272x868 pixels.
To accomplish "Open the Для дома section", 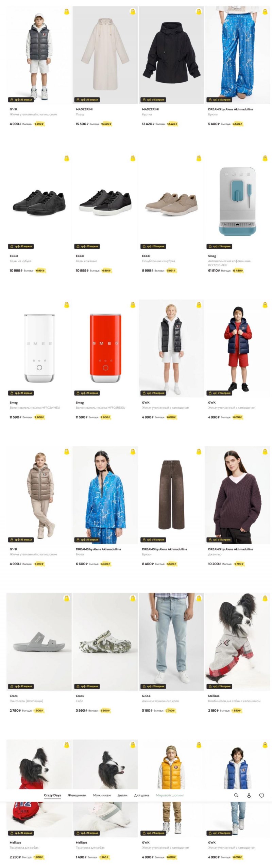I will pyautogui.click(x=141, y=795).
